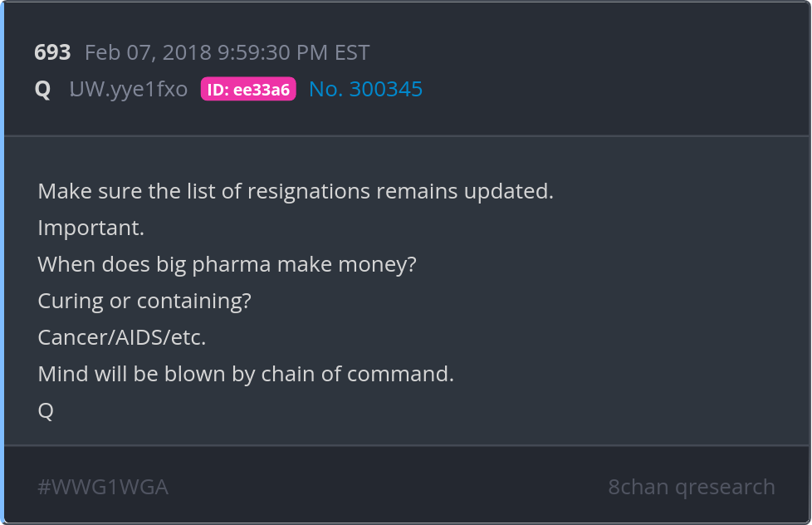812x525 pixels.
Task: Click the word "Mind" in the post
Action: (60, 374)
